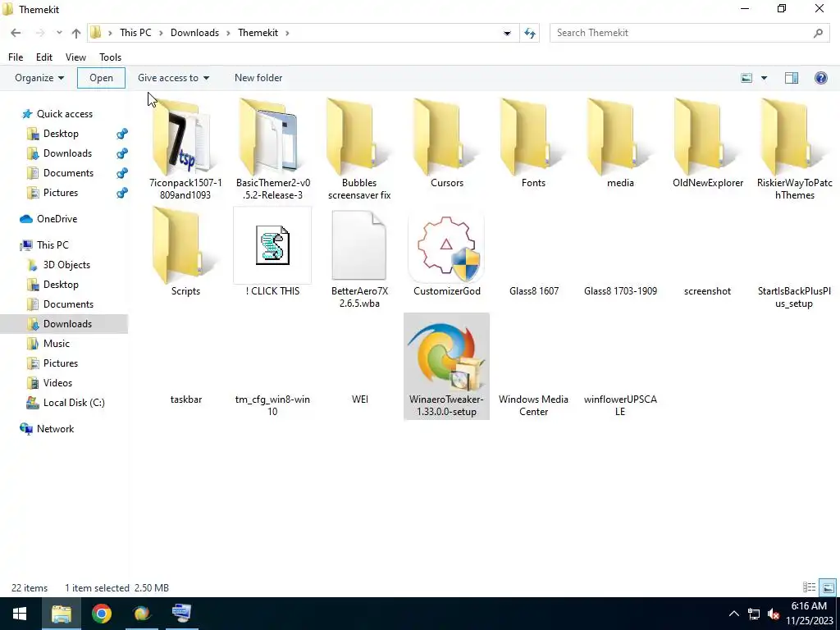The width and height of the screenshot is (840, 630).
Task: Click the taskbar file name
Action: [186, 399]
